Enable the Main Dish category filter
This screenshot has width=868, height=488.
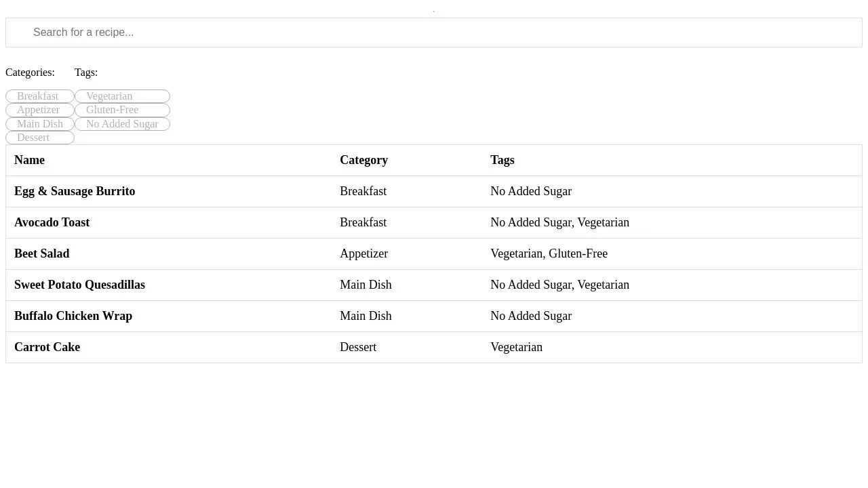(40, 123)
